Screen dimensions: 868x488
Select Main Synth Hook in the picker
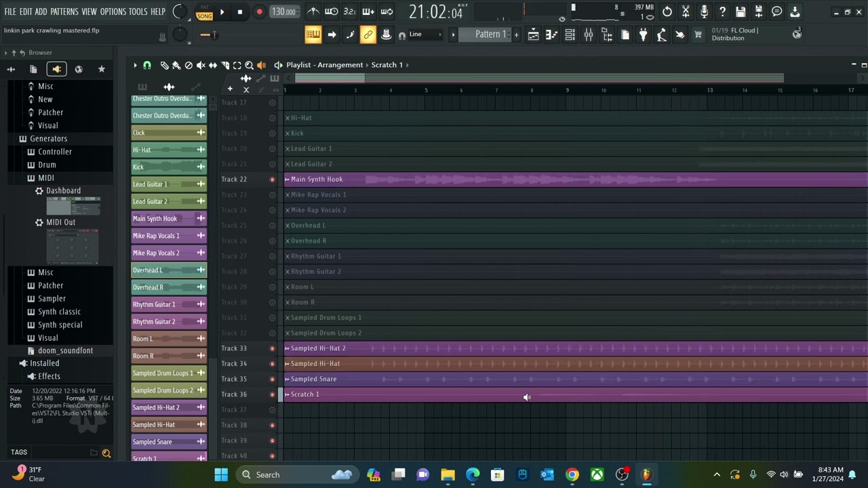[169, 219]
